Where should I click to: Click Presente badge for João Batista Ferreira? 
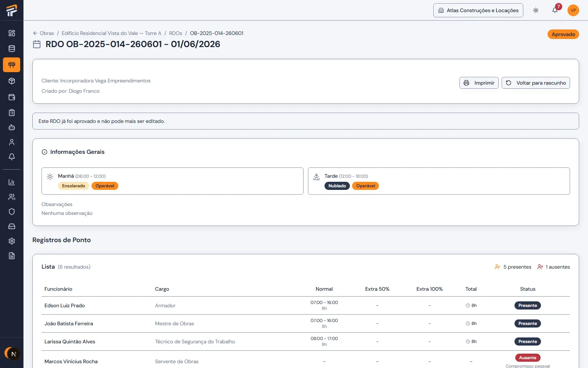coord(528,323)
